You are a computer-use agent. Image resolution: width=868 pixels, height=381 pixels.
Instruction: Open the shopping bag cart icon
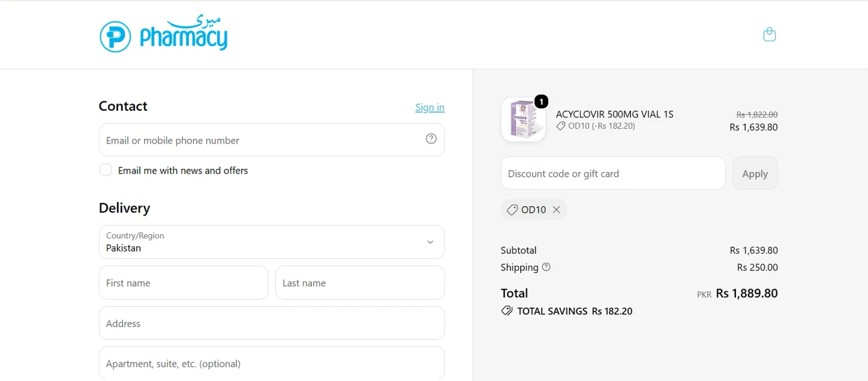(769, 34)
